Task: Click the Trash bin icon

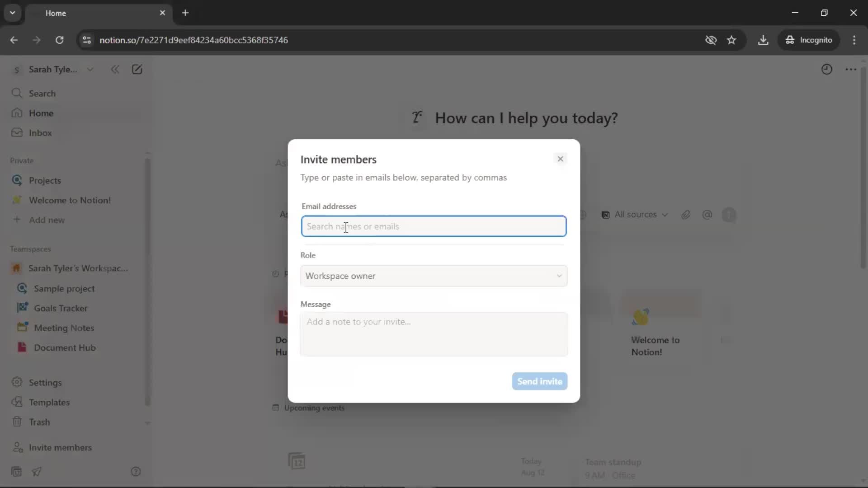Action: click(x=17, y=422)
